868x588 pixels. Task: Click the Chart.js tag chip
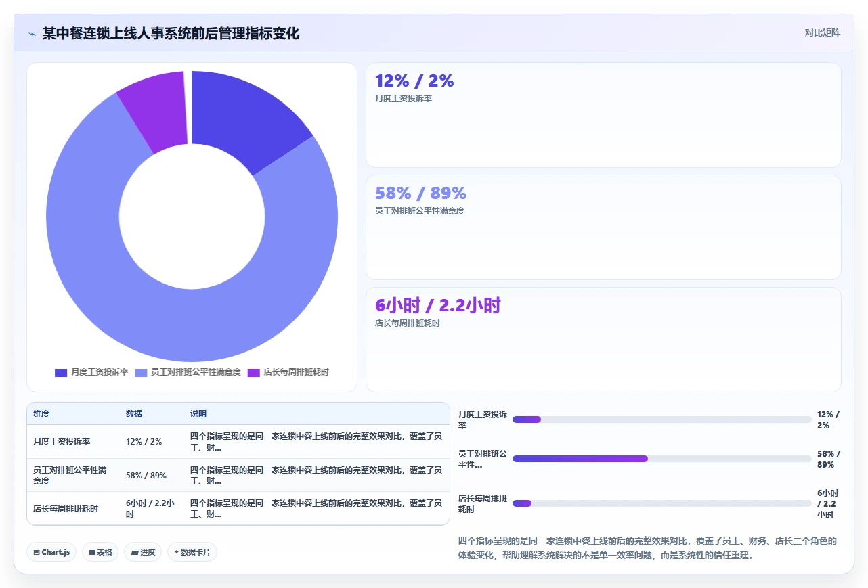(x=51, y=552)
